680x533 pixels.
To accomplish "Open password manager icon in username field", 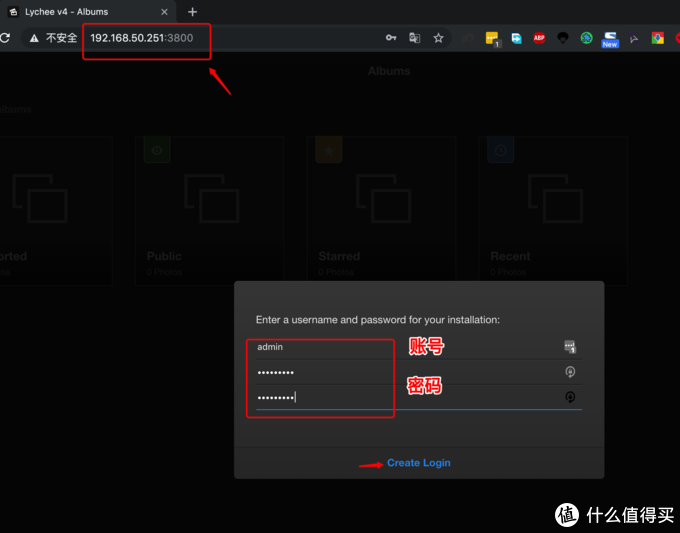I will pyautogui.click(x=570, y=347).
